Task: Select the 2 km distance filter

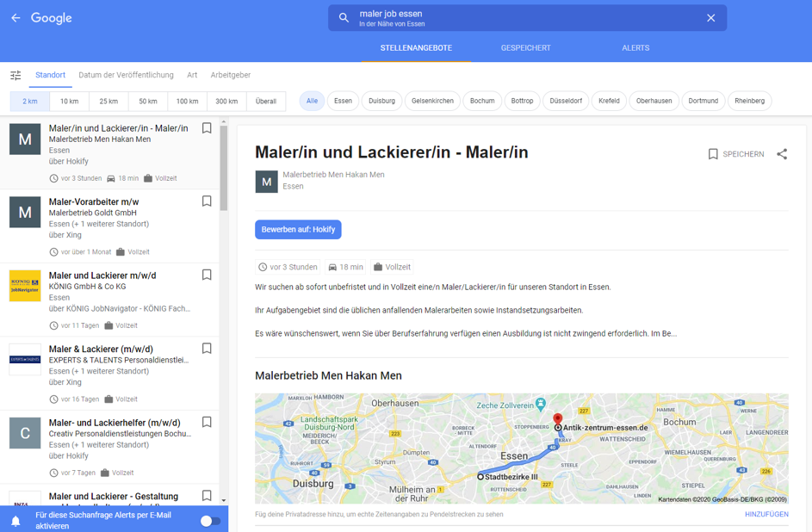Action: [30, 101]
